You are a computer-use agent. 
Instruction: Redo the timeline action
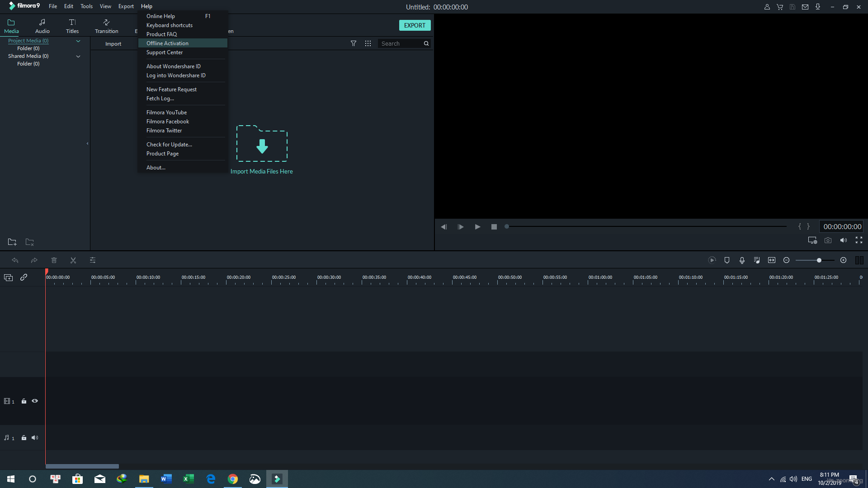[34, 260]
